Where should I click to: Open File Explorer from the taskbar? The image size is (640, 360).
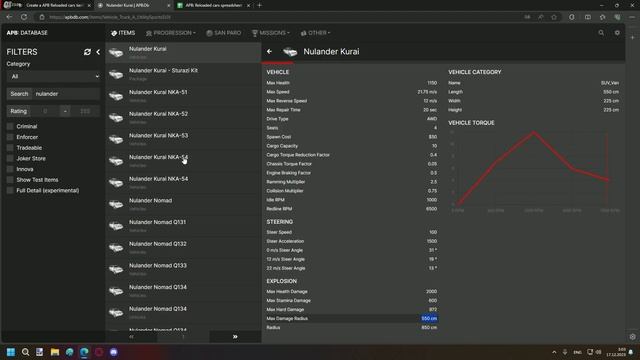click(x=55, y=352)
